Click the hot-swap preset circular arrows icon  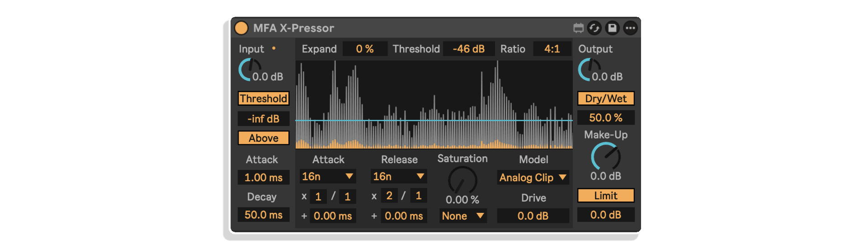(x=594, y=28)
